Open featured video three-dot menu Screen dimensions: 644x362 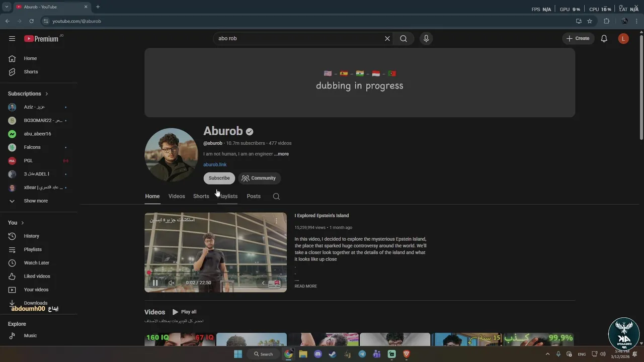276,221
